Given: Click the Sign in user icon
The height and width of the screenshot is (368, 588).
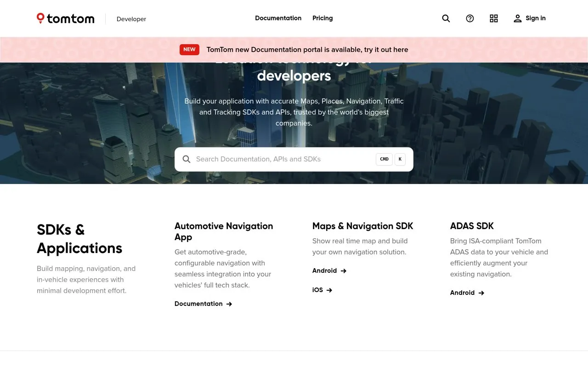Looking at the screenshot, I should tap(518, 18).
